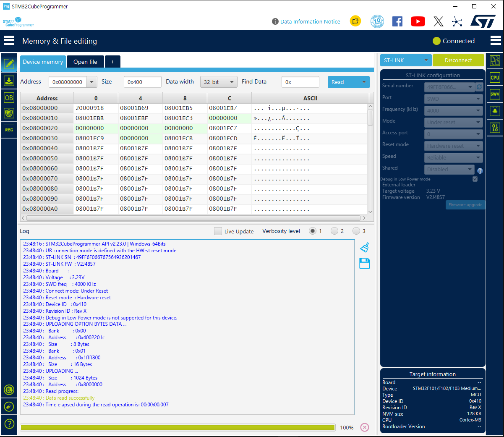Select memory cell 20000918
The image size is (504, 437).
pos(96,108)
